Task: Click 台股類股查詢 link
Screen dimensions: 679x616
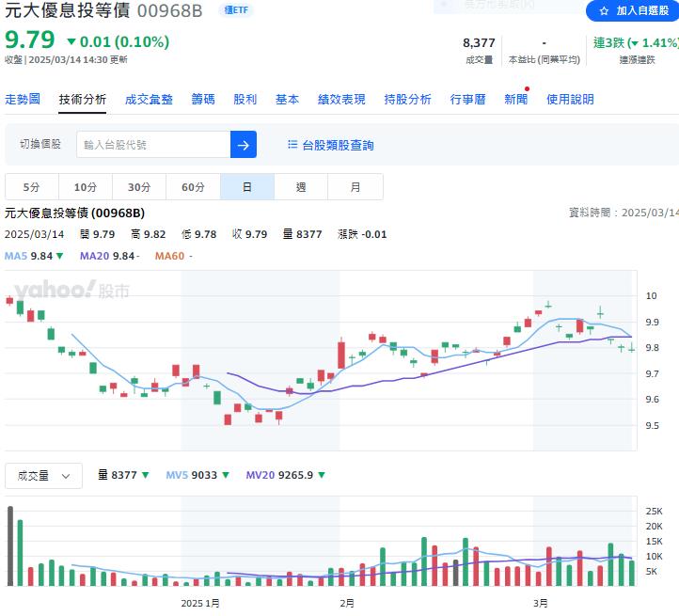Action: point(338,145)
